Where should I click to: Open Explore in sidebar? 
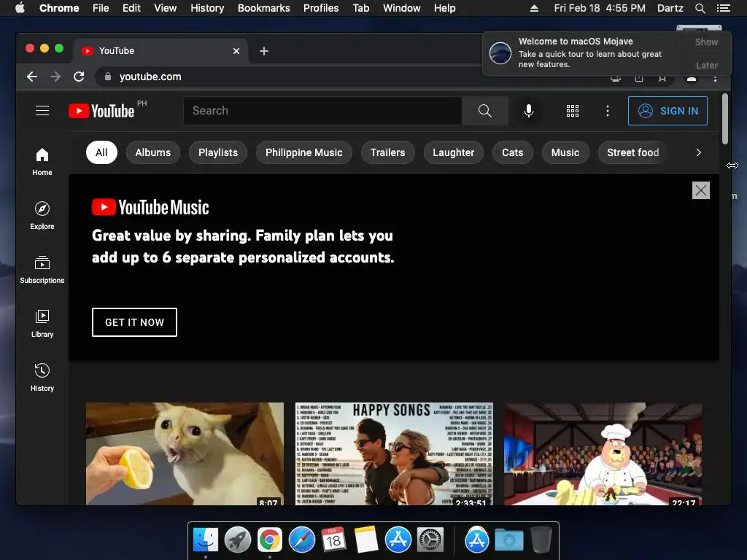coord(42,215)
